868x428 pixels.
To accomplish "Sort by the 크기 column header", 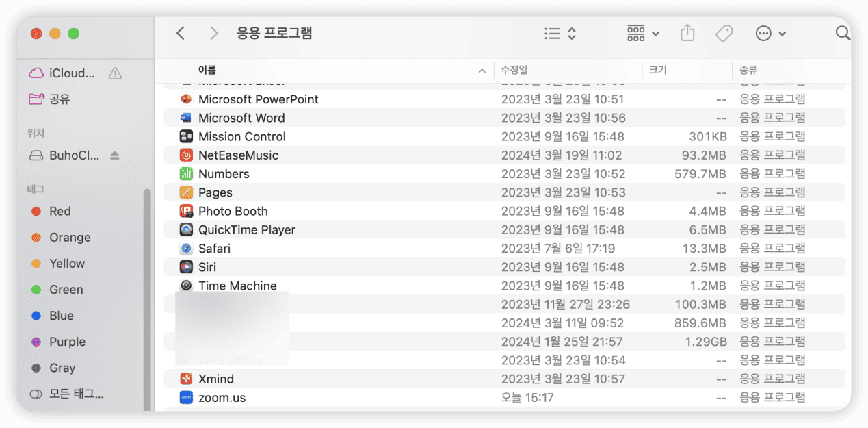I will 657,70.
